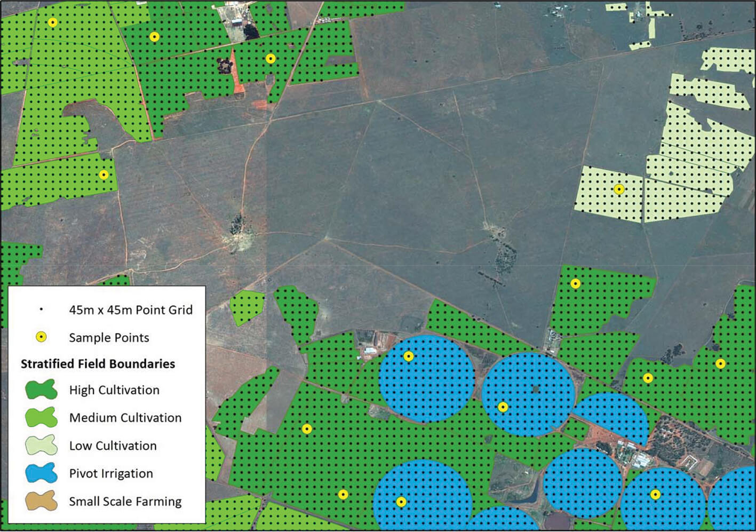Select the tan Small Scale Farming swatch
756x532 pixels.
pos(41,501)
